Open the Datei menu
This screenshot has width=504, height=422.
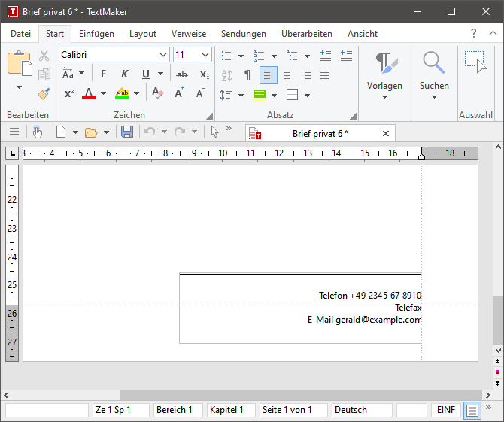20,34
